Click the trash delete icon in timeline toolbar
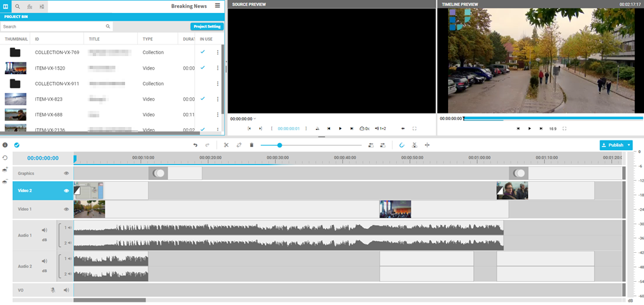The height and width of the screenshot is (305, 644). [251, 145]
